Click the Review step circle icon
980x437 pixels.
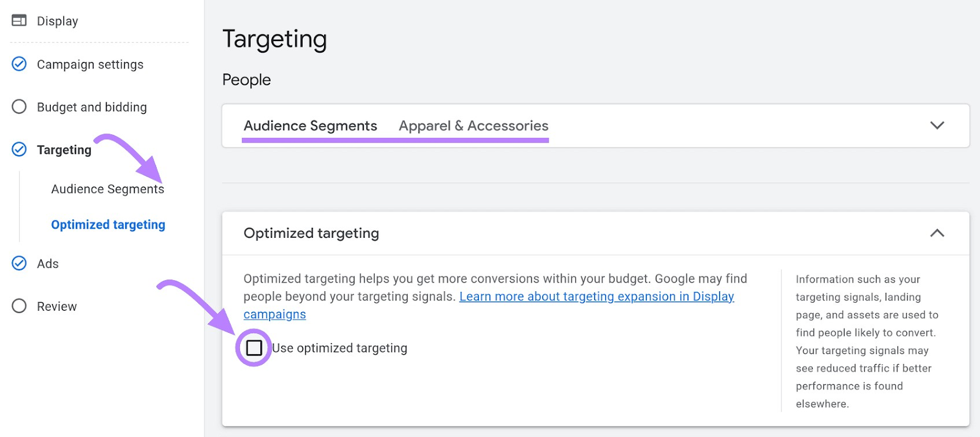coord(19,306)
